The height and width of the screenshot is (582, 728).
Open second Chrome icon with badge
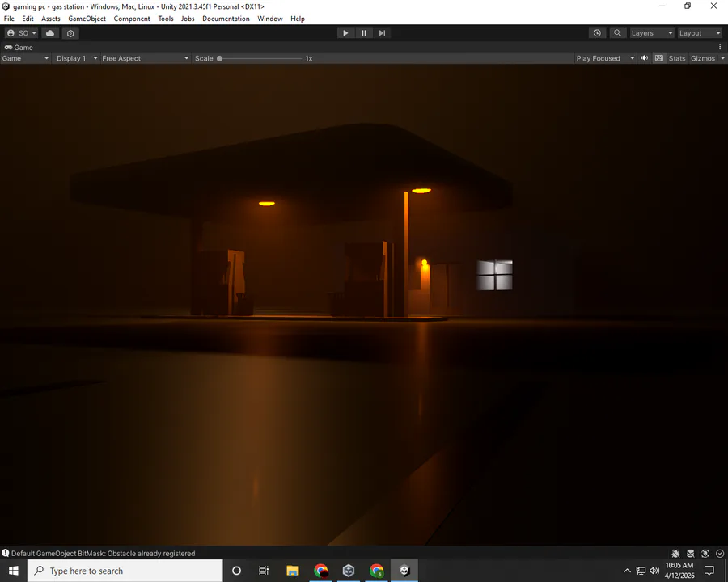[376, 571]
